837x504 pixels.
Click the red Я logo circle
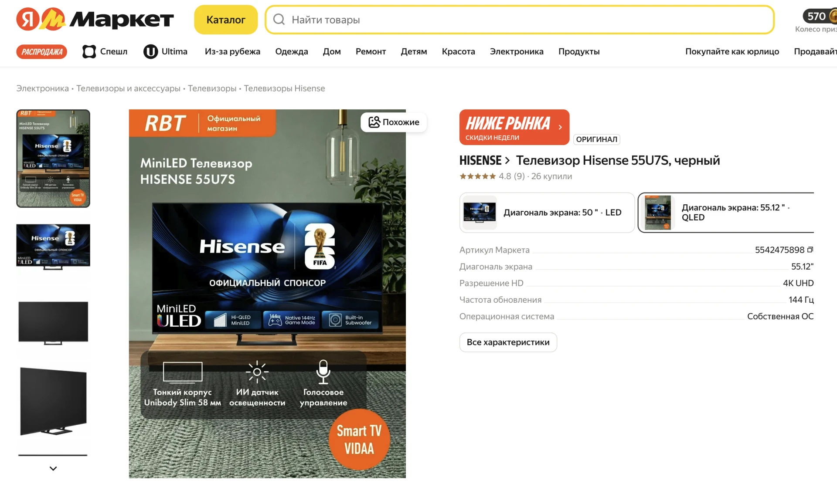point(27,19)
